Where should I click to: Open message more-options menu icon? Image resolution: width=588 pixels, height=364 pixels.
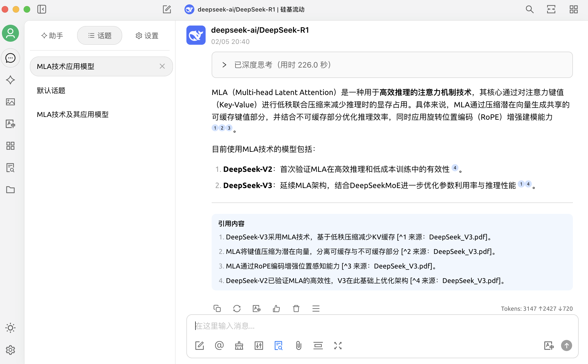tap(316, 309)
